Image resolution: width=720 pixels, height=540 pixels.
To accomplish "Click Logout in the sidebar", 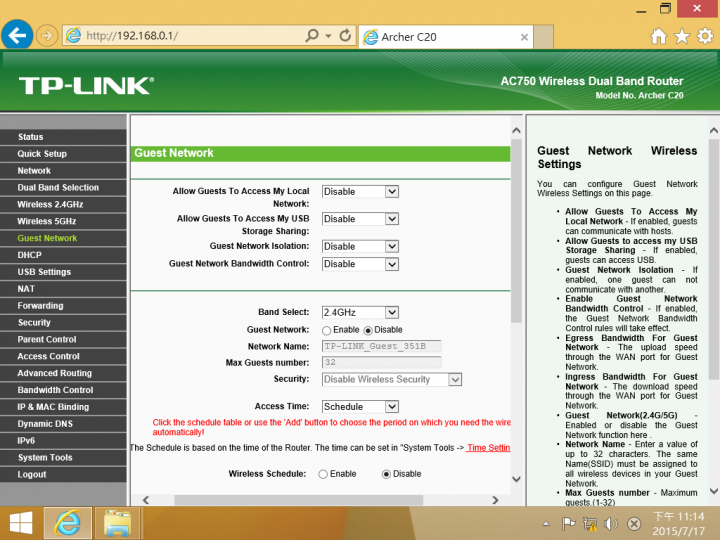I will 63,474.
